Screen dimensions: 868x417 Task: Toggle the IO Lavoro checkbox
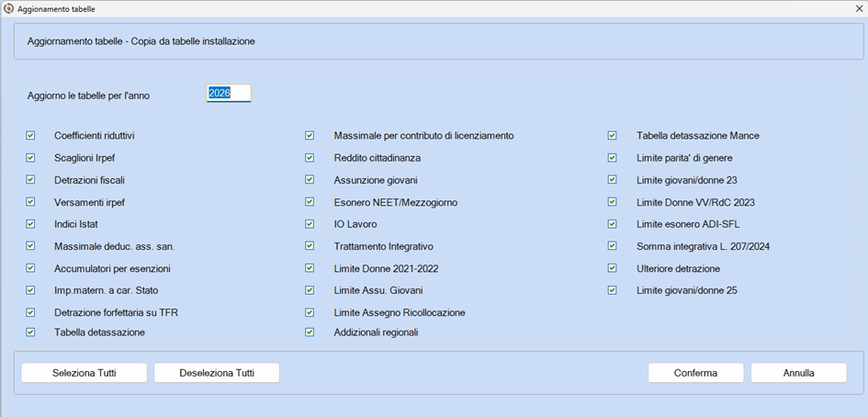tap(310, 224)
